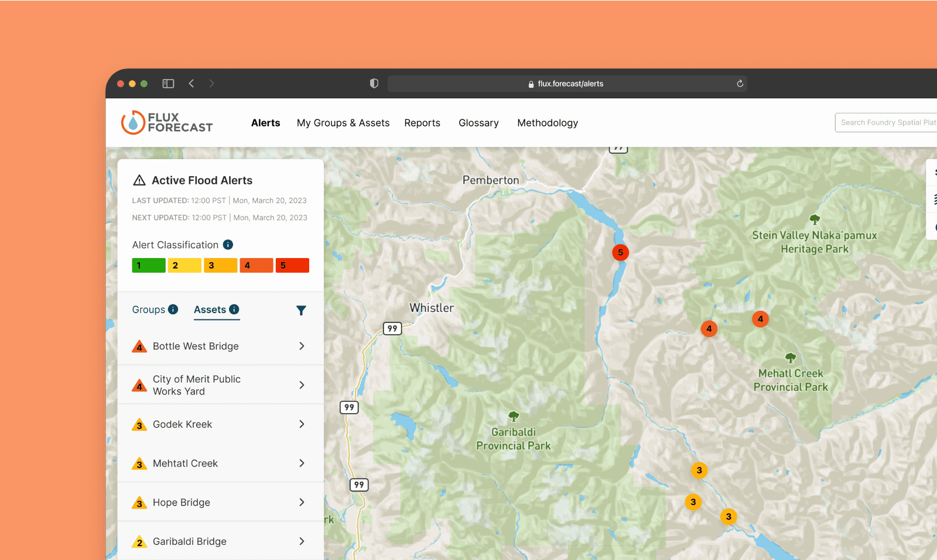937x560 pixels.
Task: Open the Methodology page
Action: coord(548,123)
